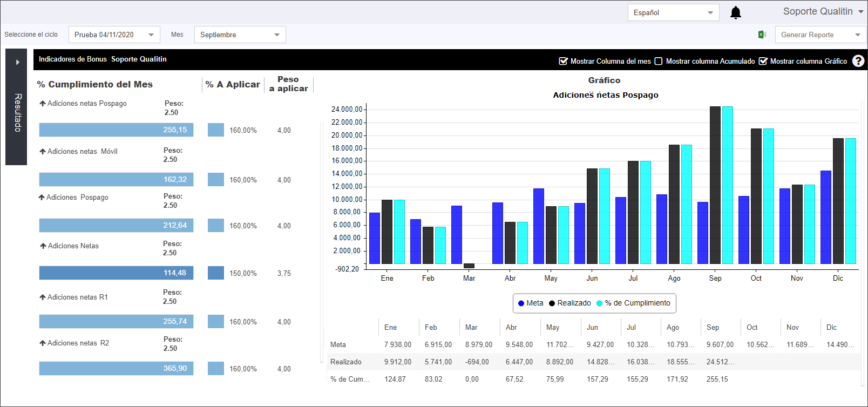Open the Español language dropdown
The height and width of the screenshot is (407, 868).
coord(673,12)
